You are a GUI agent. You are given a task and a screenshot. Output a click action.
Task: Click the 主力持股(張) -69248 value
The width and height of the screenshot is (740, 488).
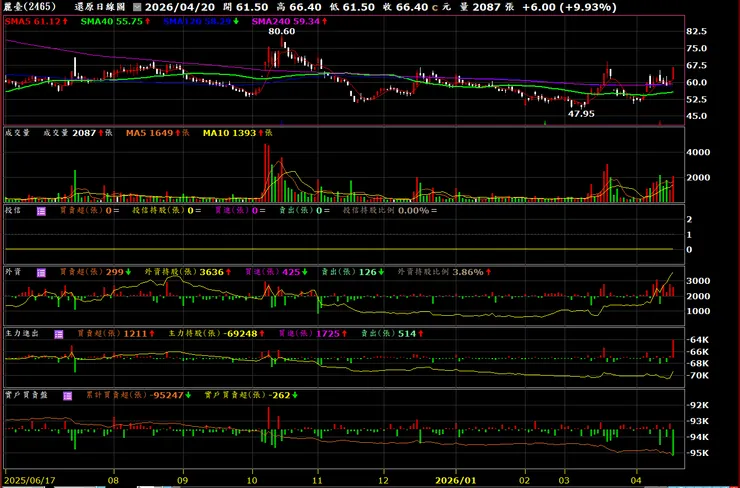click(x=217, y=334)
